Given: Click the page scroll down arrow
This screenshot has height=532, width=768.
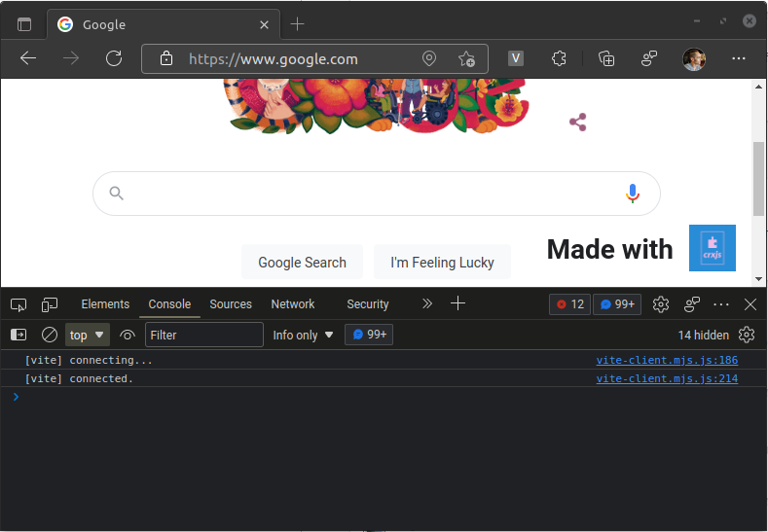Looking at the screenshot, I should point(758,279).
